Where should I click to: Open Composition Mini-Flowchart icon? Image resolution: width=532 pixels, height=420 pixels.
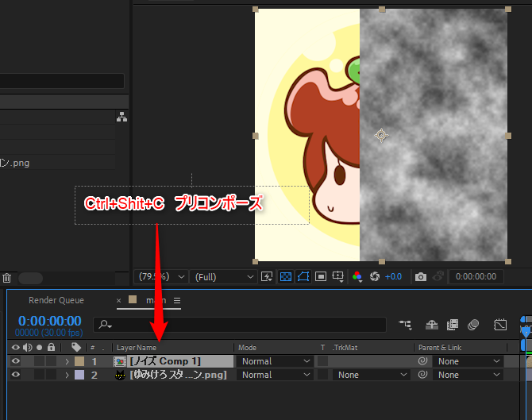point(406,325)
